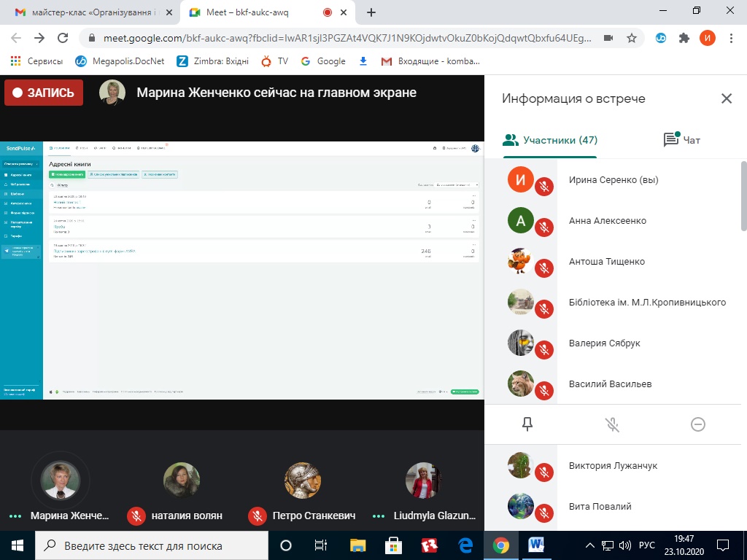Open options dots beside Марина Женченко tile
Screen dimensions: 747x560
click(15, 516)
